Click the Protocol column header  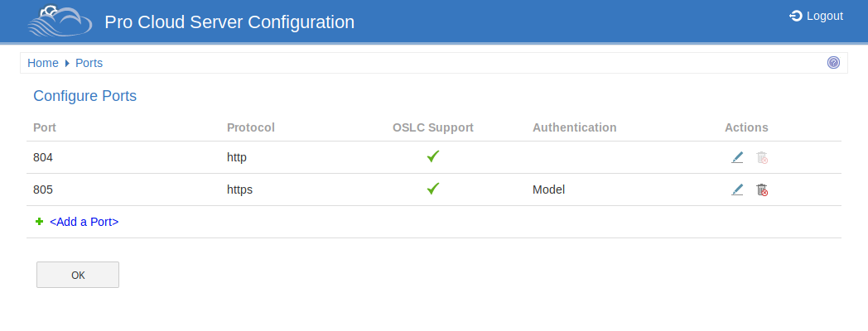coord(250,127)
